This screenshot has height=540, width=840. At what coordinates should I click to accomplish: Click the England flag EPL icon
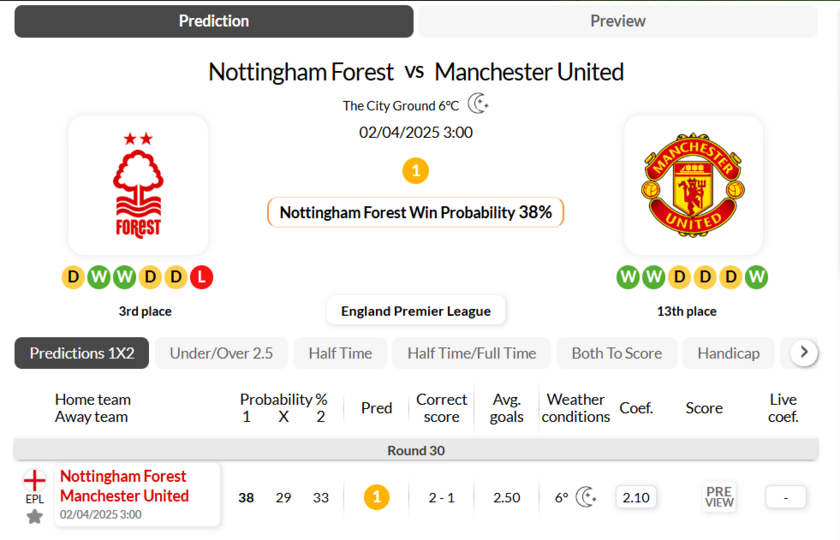[35, 480]
